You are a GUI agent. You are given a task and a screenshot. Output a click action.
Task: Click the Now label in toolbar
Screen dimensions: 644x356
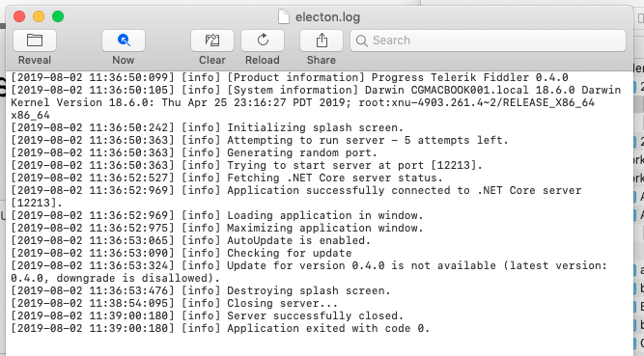[x=124, y=60]
